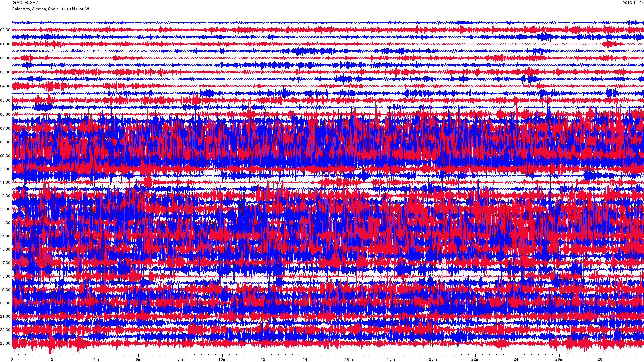
Task: Click the 2m axis tick label
Action: click(54, 360)
